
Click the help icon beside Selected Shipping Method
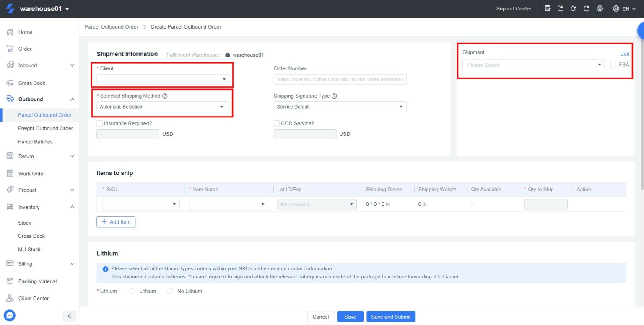[165, 96]
